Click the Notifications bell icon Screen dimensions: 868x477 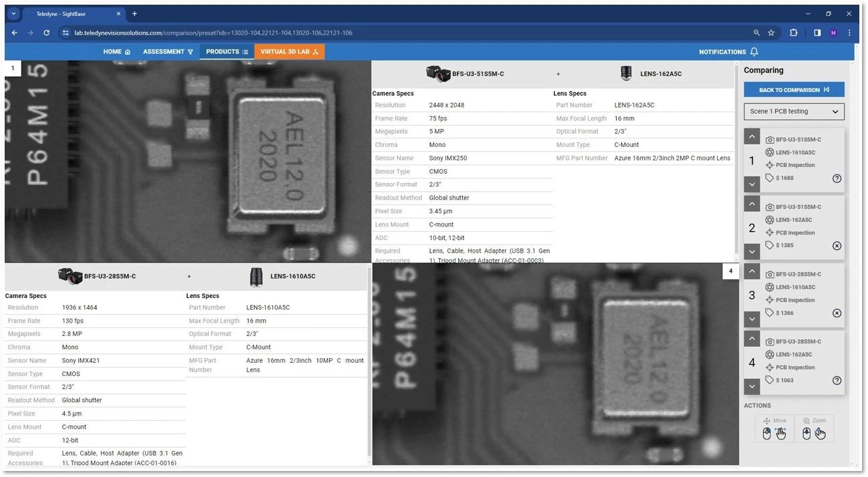tap(754, 51)
